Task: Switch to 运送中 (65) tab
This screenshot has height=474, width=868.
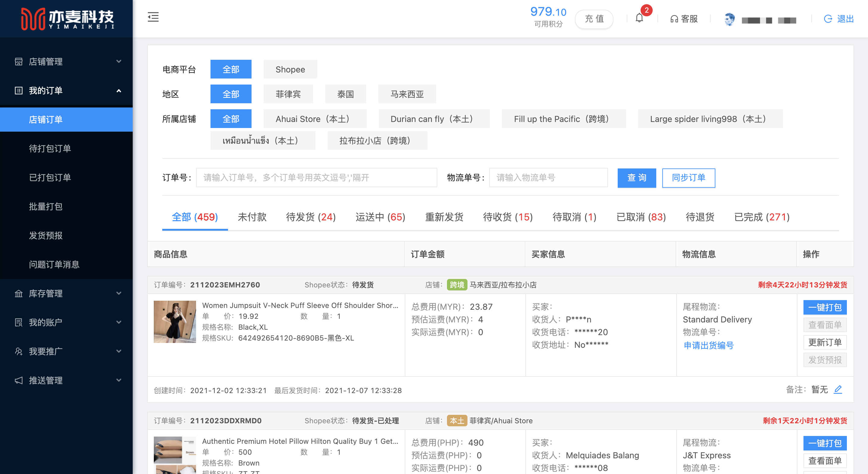Action: 380,217
